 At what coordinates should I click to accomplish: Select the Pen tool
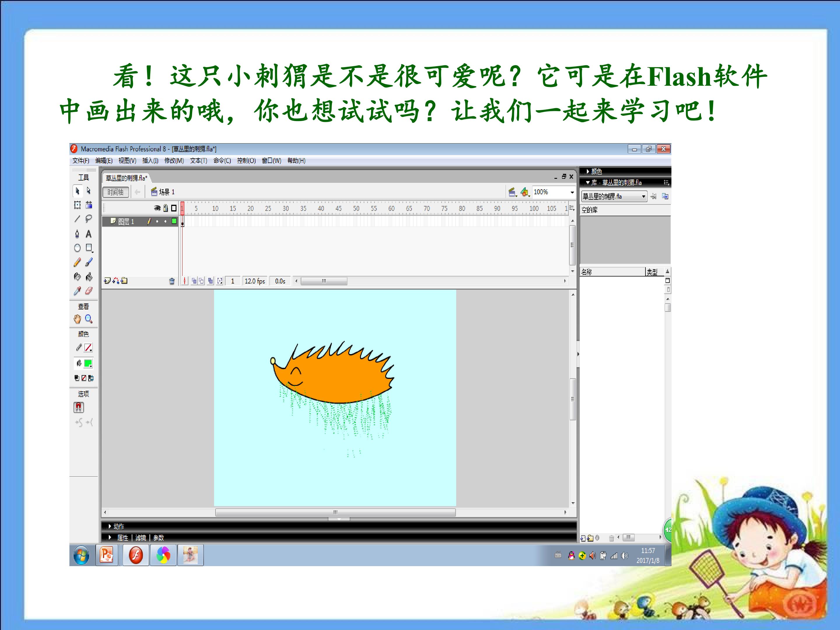click(78, 234)
